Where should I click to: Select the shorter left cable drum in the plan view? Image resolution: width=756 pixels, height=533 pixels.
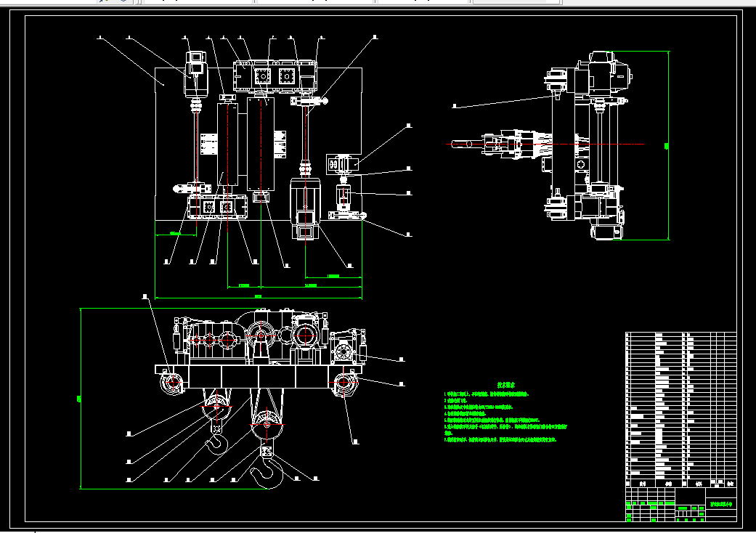[227, 144]
